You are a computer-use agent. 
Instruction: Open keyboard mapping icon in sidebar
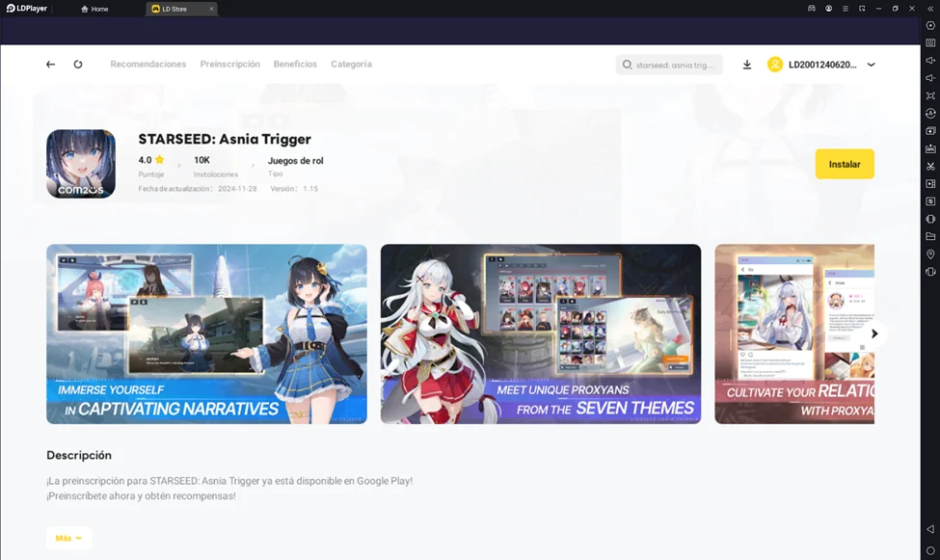click(x=930, y=42)
